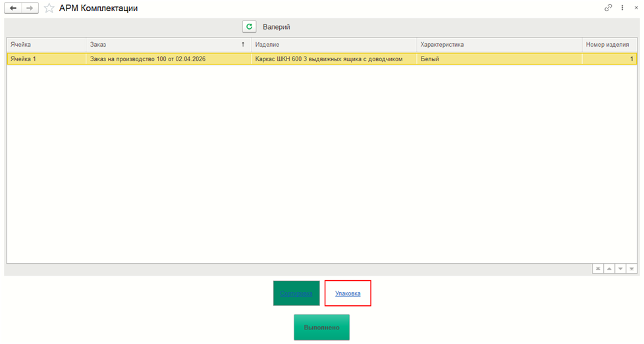Sort by the Ячейка column header
Image resolution: width=644 pixels, height=344 pixels.
[46, 44]
